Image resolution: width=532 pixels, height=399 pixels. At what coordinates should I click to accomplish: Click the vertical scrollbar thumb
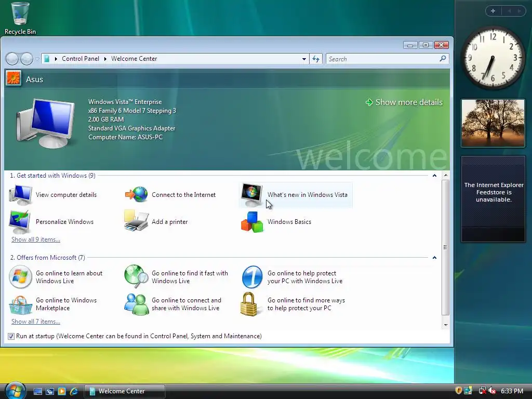click(446, 247)
